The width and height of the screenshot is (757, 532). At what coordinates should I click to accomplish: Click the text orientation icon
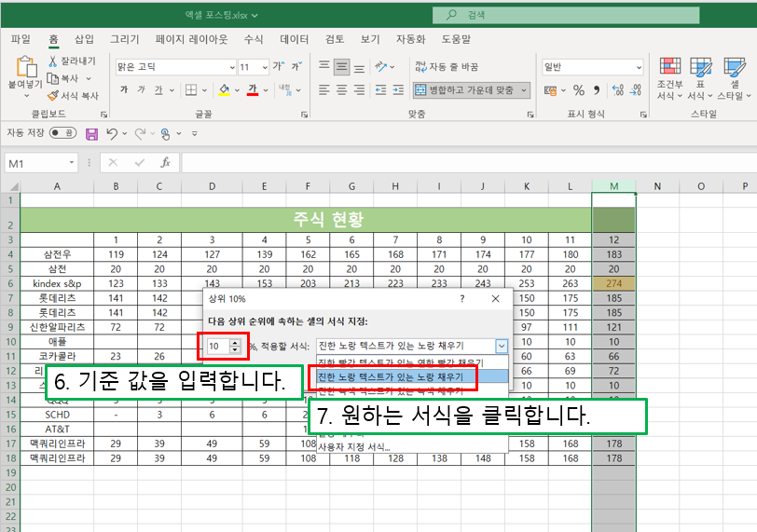coord(381,66)
